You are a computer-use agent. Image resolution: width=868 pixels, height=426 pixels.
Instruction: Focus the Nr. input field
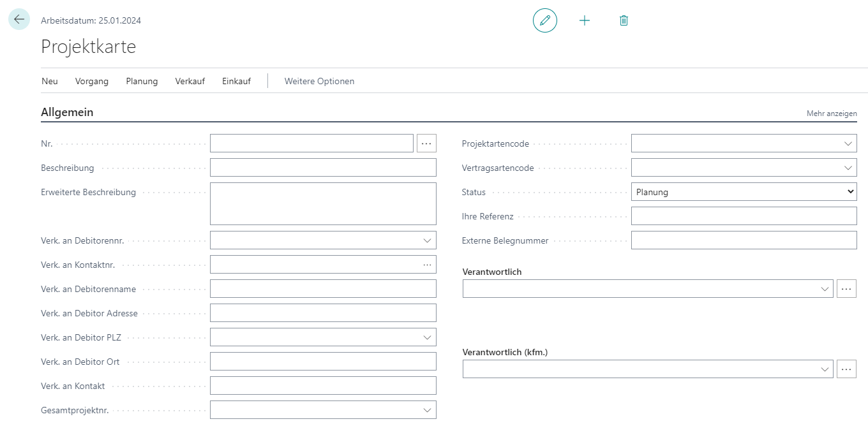(x=311, y=143)
